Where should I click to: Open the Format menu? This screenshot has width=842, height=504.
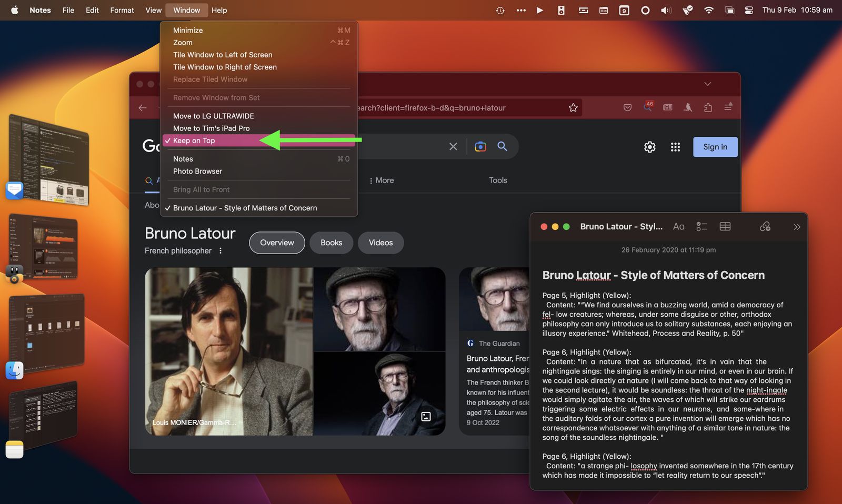click(x=122, y=11)
